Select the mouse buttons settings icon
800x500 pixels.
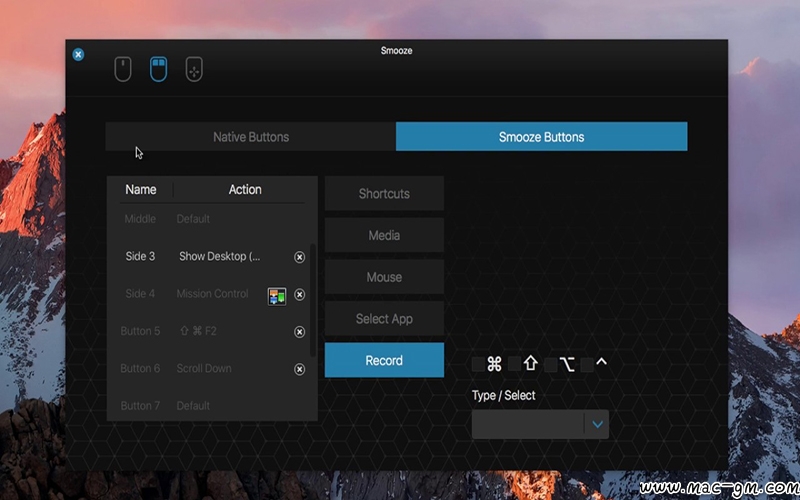[159, 69]
